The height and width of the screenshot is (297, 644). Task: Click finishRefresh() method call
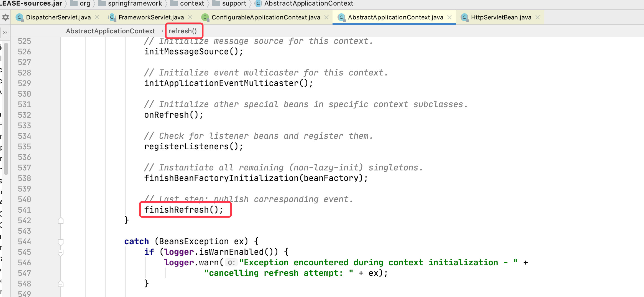(x=183, y=210)
